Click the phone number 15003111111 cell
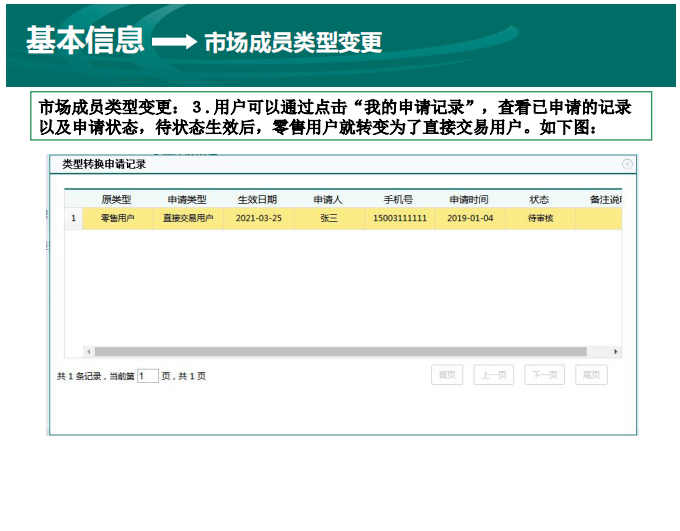 pyautogui.click(x=399, y=218)
